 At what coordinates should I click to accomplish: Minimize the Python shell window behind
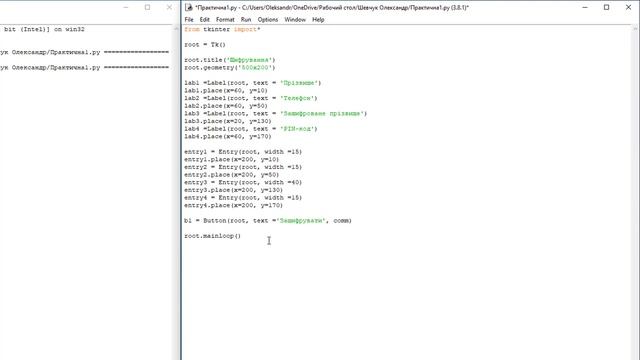[x=126, y=7]
